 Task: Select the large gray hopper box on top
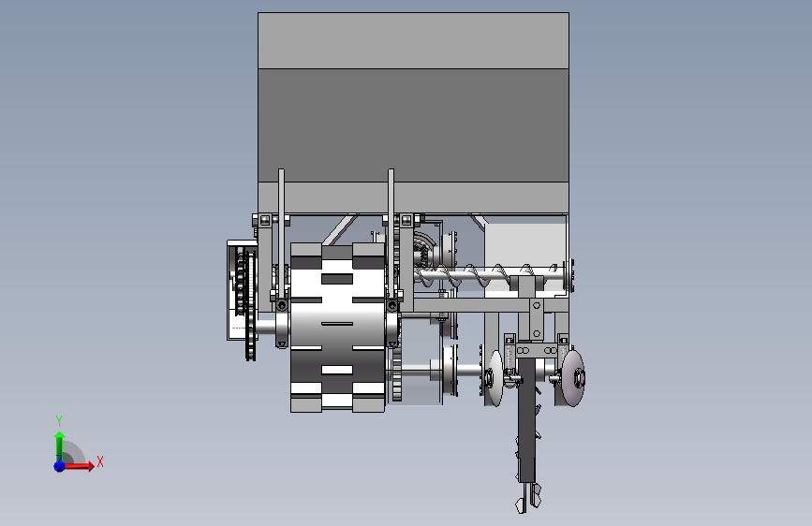[x=413, y=113]
